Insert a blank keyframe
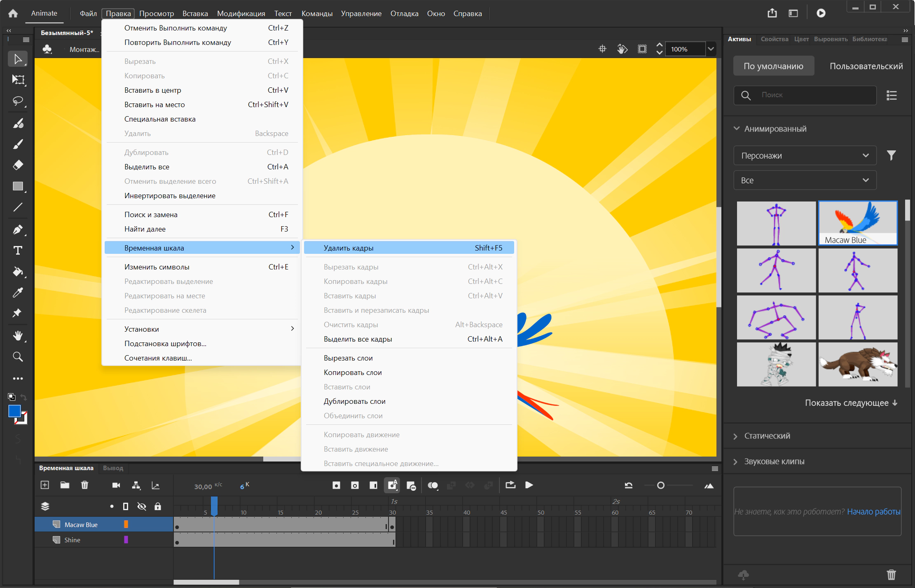 tap(355, 485)
